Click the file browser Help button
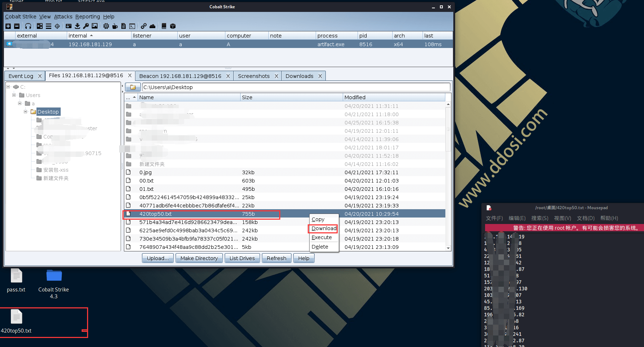The width and height of the screenshot is (644, 347). pos(304,258)
